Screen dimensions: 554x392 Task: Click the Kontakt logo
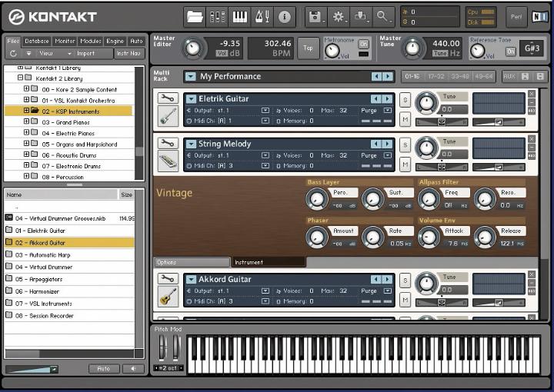(x=52, y=17)
